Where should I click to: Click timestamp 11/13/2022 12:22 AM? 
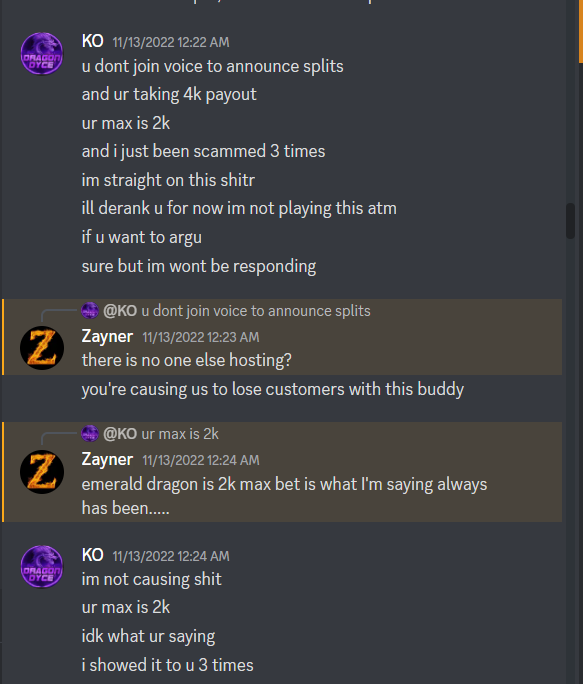[171, 42]
